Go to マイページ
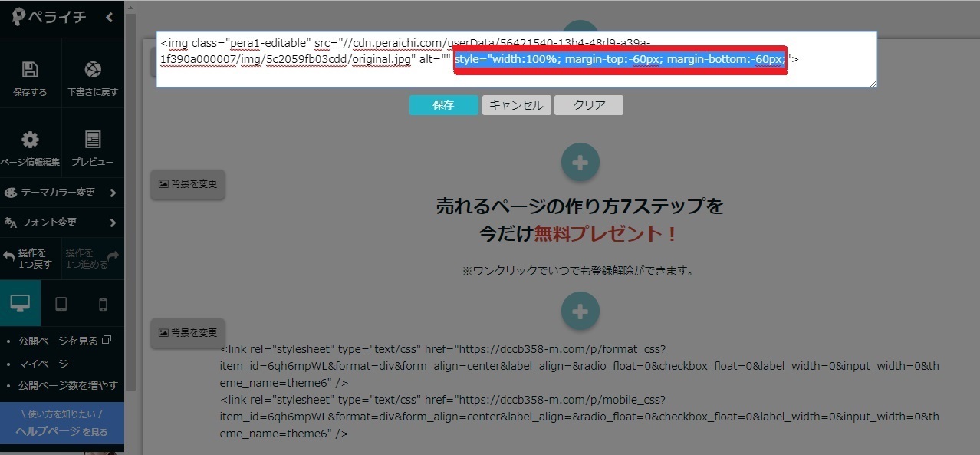This screenshot has width=980, height=455. click(x=43, y=364)
